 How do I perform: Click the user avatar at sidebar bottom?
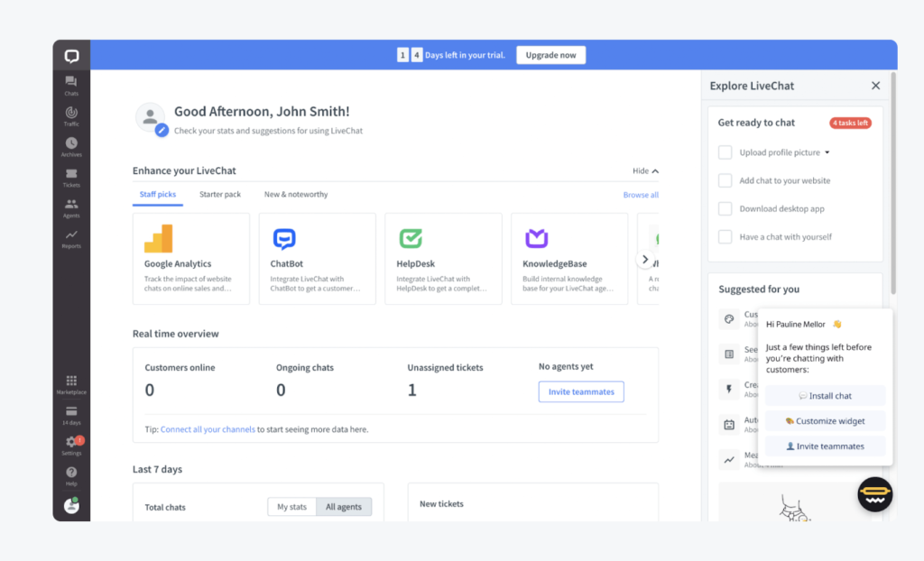[x=71, y=506]
